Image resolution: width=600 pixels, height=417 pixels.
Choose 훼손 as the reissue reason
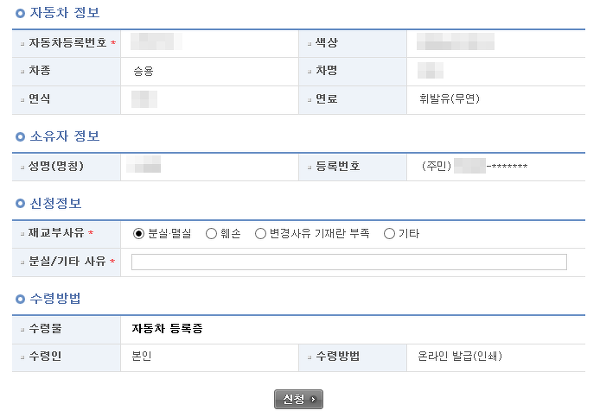211,233
